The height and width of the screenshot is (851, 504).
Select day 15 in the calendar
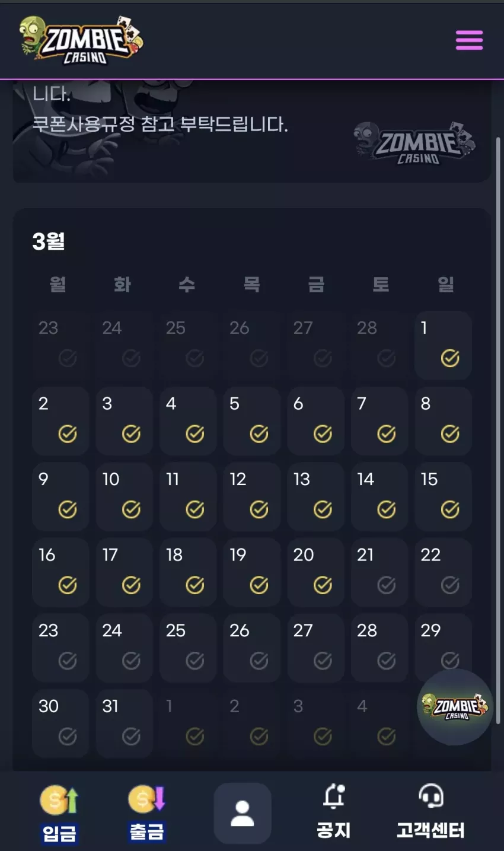click(444, 497)
